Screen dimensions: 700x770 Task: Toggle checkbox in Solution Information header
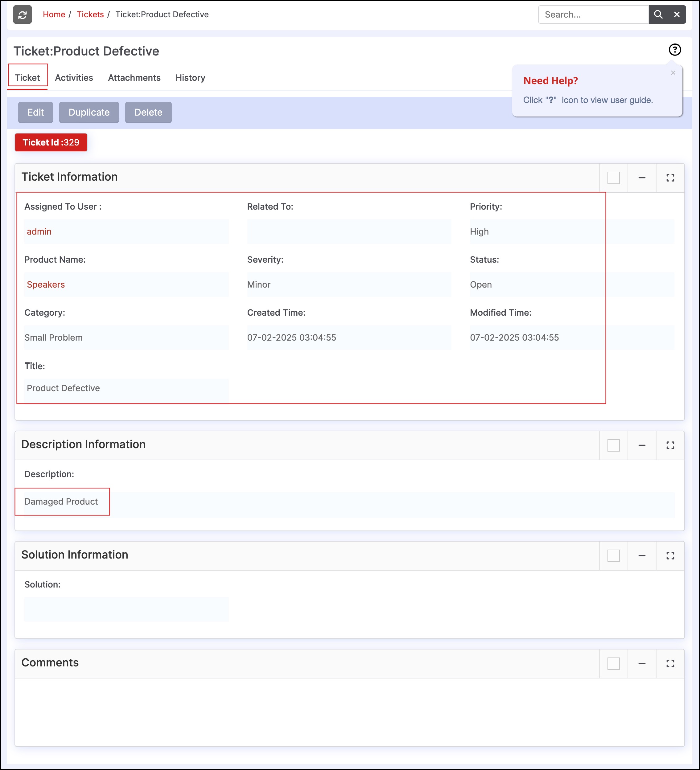(x=614, y=556)
